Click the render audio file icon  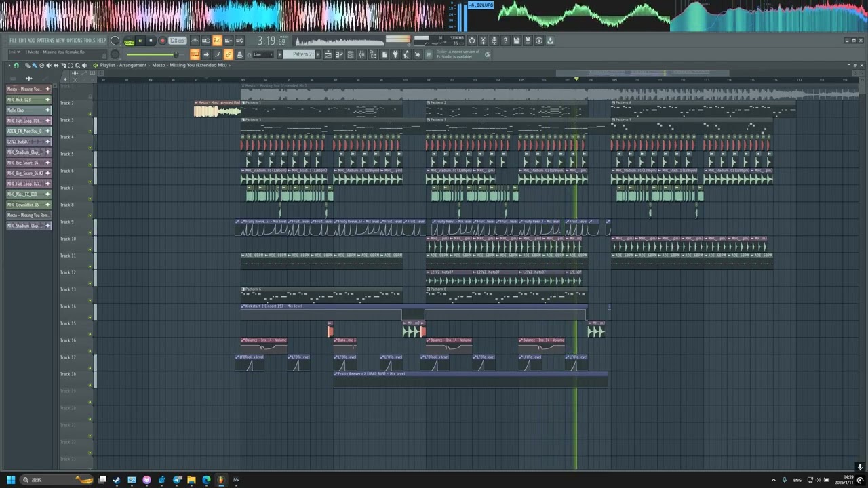coord(528,41)
